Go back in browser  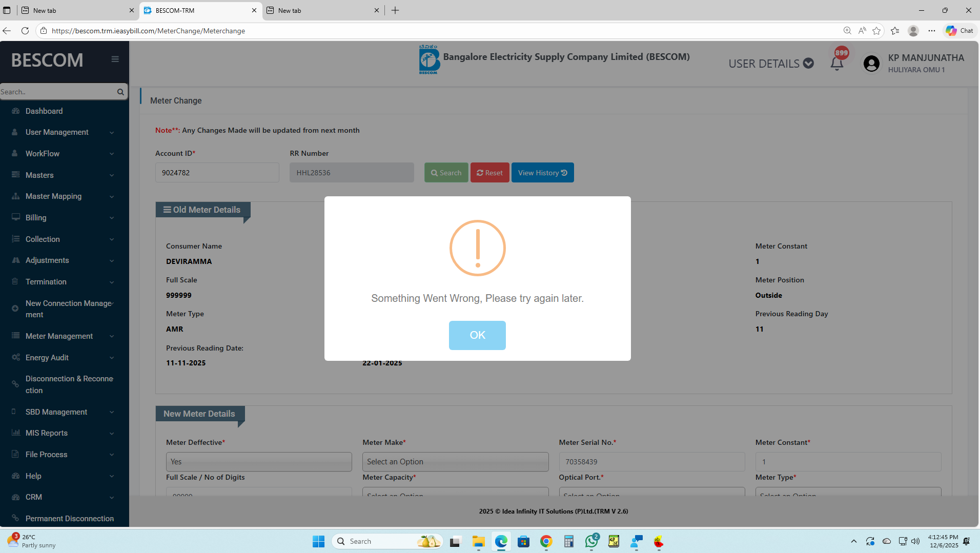tap(7, 31)
